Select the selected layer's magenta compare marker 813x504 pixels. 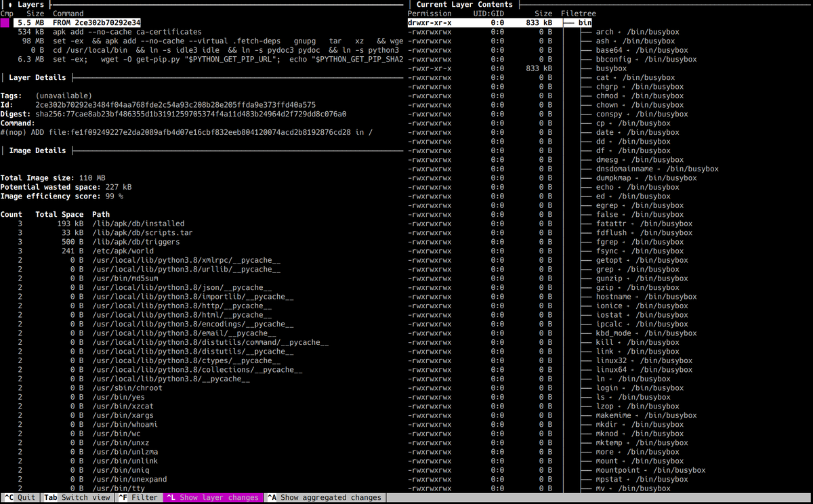point(5,22)
